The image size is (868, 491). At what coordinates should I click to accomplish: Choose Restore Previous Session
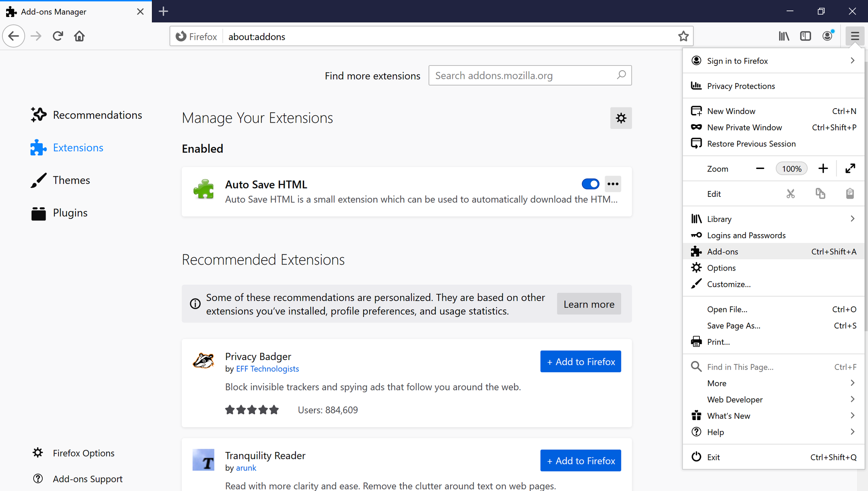coord(773,144)
